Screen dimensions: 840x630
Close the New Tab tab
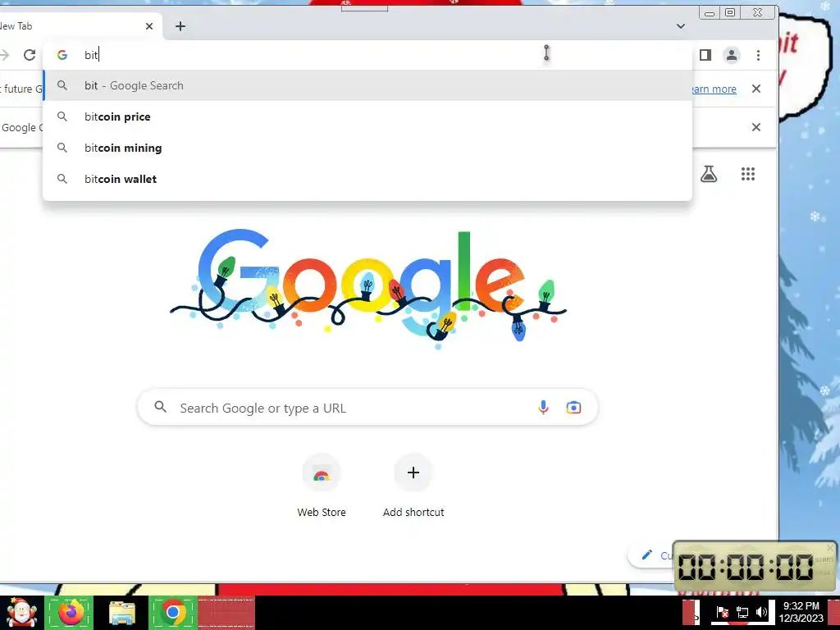(x=149, y=26)
